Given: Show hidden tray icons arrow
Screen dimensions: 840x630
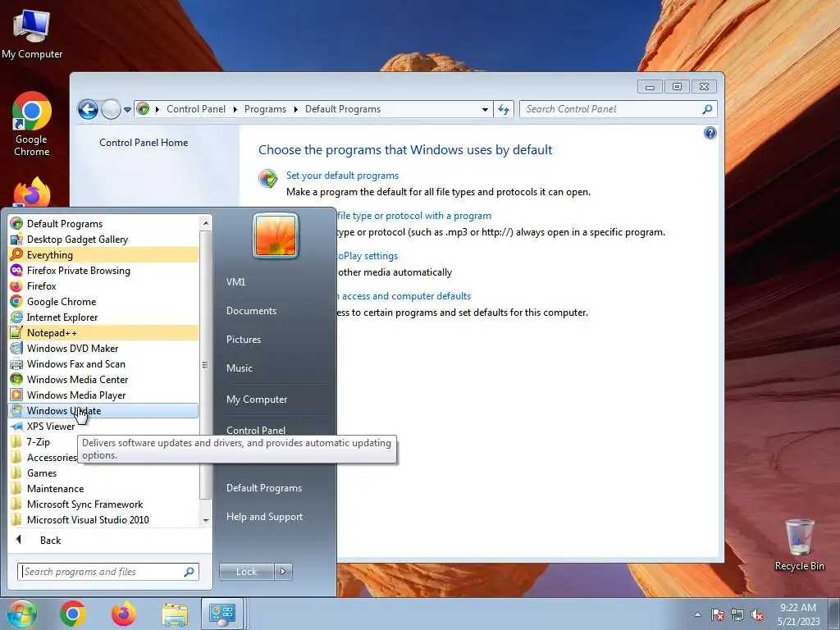Looking at the screenshot, I should pyautogui.click(x=697, y=614).
